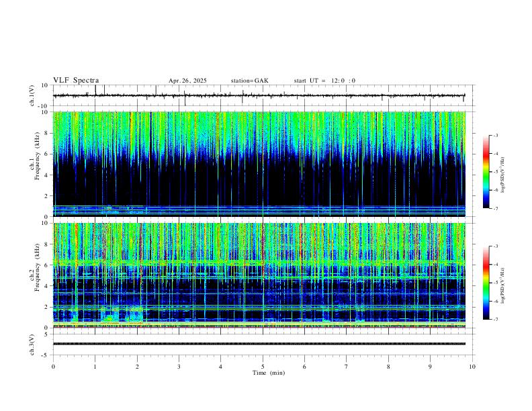This screenshot has width=532, height=411.
Task: Click the "-3" label on ch.2 color bar
Action: click(495, 246)
